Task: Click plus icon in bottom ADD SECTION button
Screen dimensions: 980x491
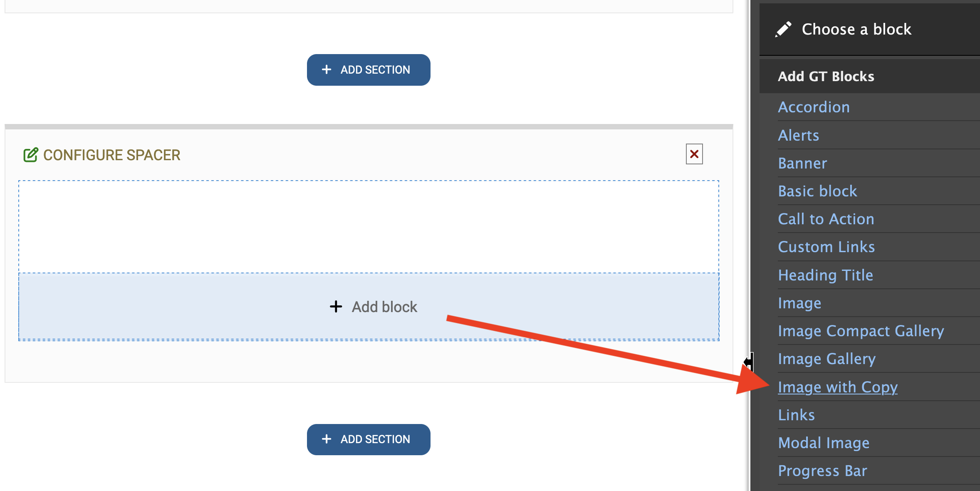Action: (x=327, y=439)
